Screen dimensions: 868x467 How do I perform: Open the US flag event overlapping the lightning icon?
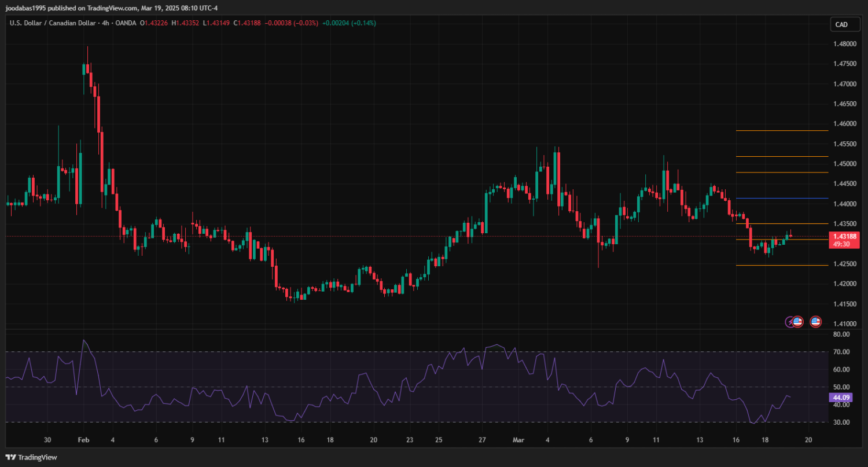[797, 321]
